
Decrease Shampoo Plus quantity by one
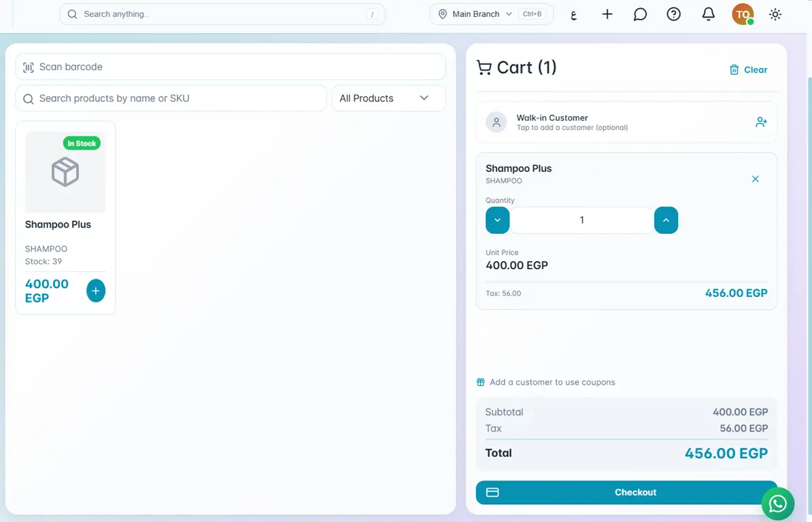click(497, 220)
